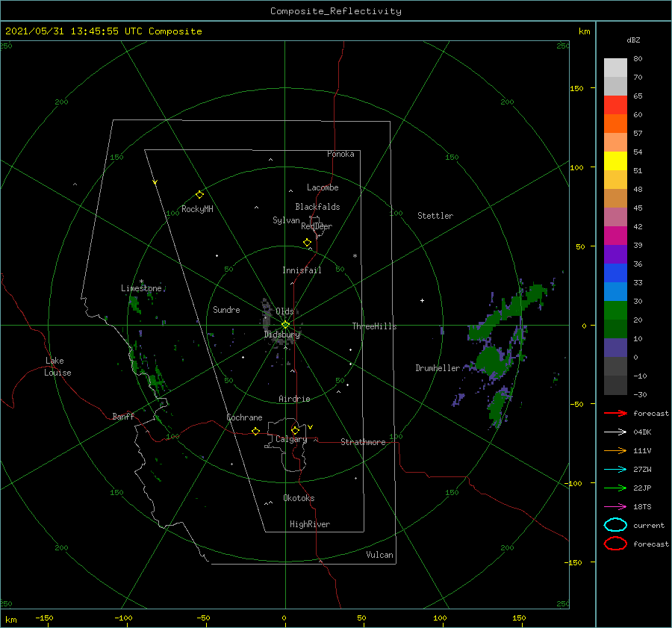Click the Banff label

(123, 416)
